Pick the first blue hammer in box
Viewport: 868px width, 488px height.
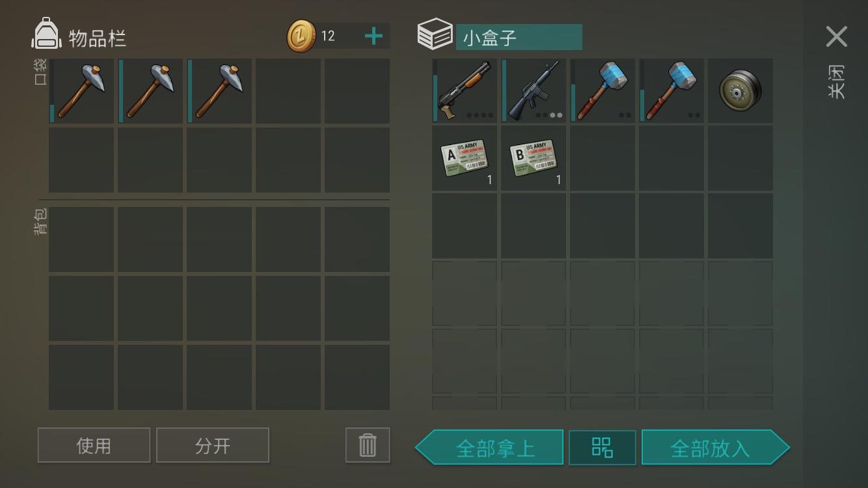(x=603, y=90)
